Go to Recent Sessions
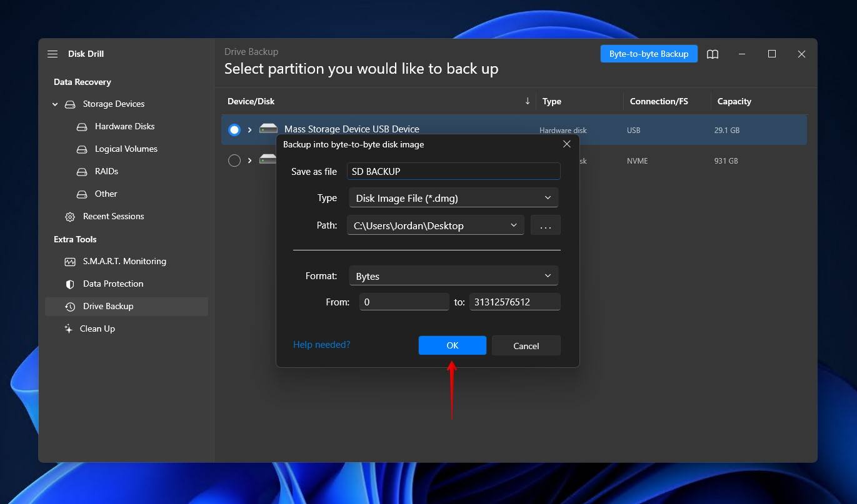 [113, 216]
